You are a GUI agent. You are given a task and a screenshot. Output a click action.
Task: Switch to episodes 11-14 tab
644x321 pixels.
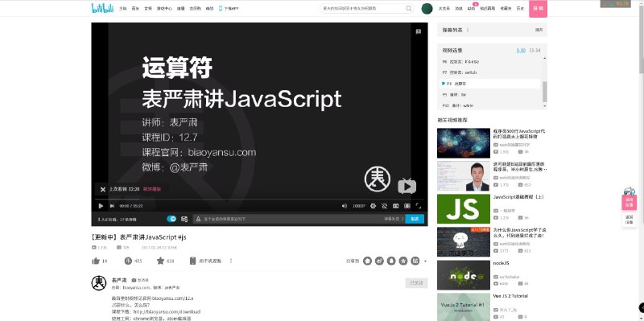pyautogui.click(x=535, y=51)
